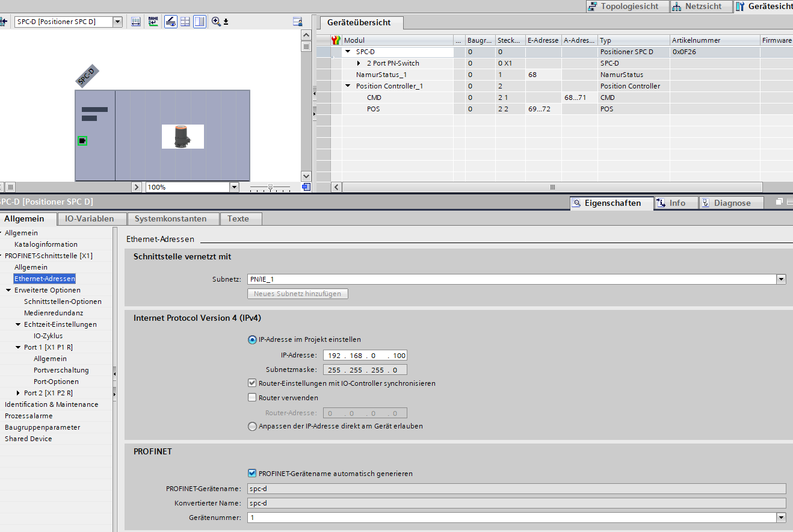The width and height of the screenshot is (793, 532).
Task: Enable the 'Router verwenden' checkbox
Action: [x=252, y=398]
